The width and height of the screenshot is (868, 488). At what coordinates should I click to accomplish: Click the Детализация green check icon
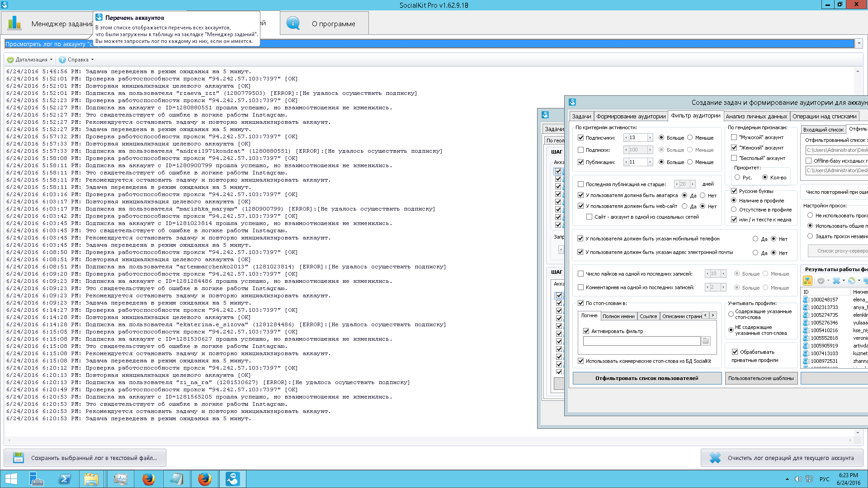[10, 60]
